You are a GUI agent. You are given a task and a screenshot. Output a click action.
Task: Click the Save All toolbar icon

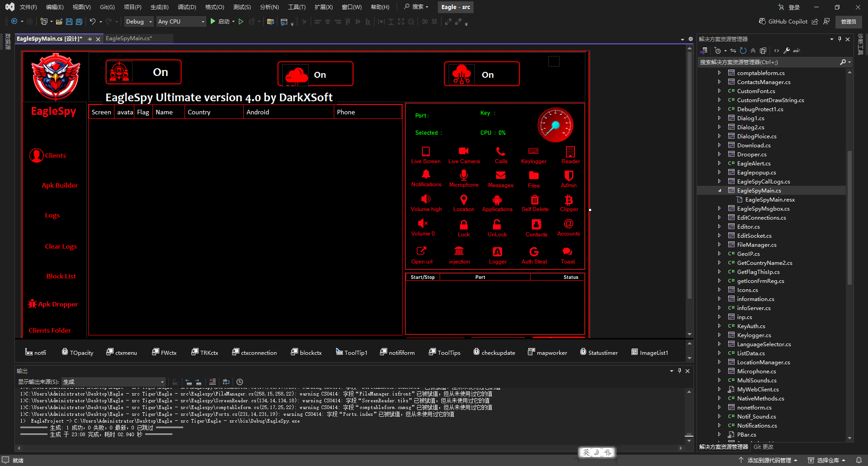(79, 22)
